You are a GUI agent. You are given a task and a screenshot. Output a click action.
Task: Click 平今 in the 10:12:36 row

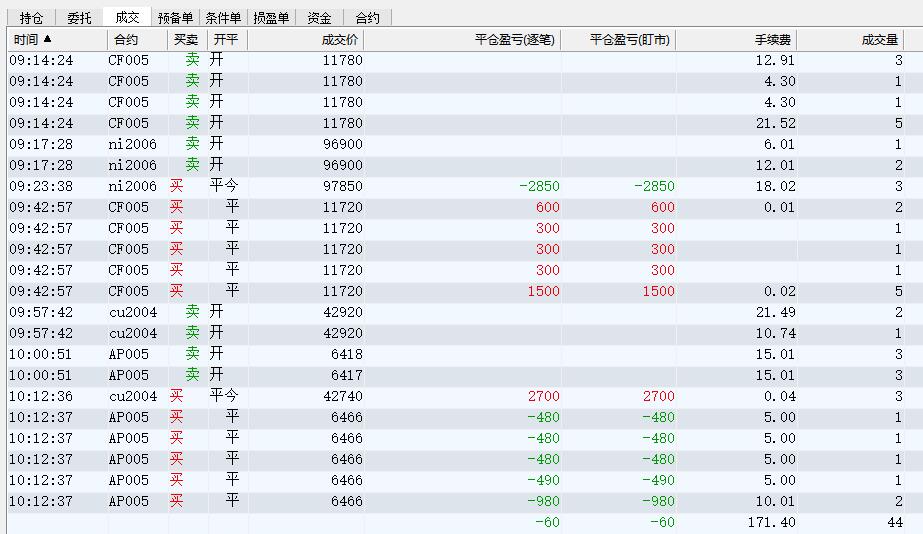[x=224, y=396]
